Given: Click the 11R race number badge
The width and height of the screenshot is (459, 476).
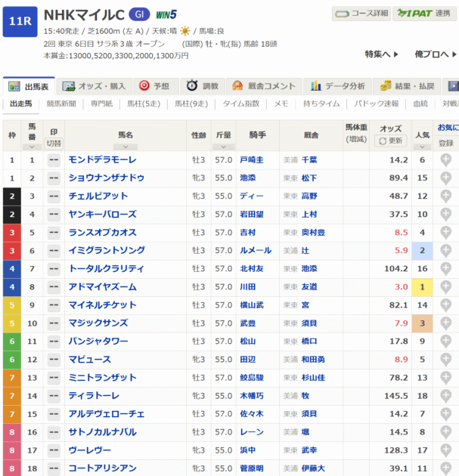Looking at the screenshot, I should (x=20, y=22).
